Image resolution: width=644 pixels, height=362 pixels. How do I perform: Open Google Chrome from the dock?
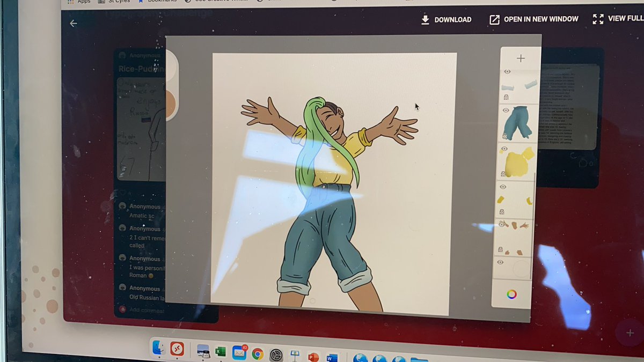point(258,353)
